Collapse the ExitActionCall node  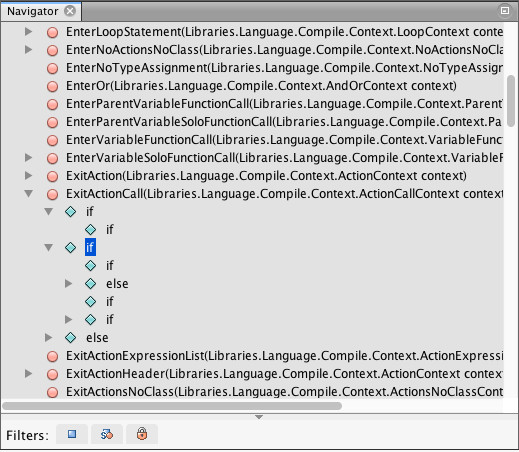click(x=29, y=193)
